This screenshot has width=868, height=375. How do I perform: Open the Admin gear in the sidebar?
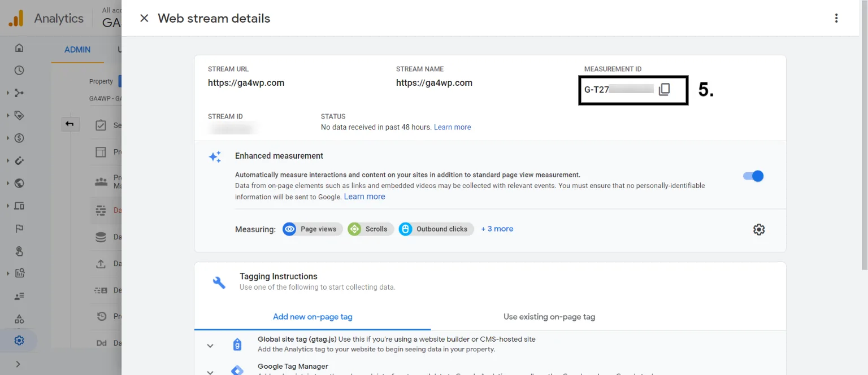pos(19,340)
